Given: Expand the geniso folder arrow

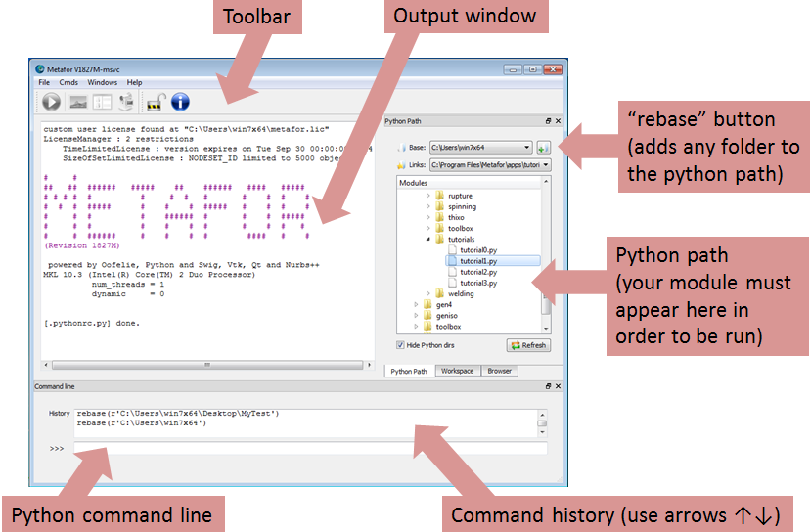Looking at the screenshot, I should click(x=416, y=316).
